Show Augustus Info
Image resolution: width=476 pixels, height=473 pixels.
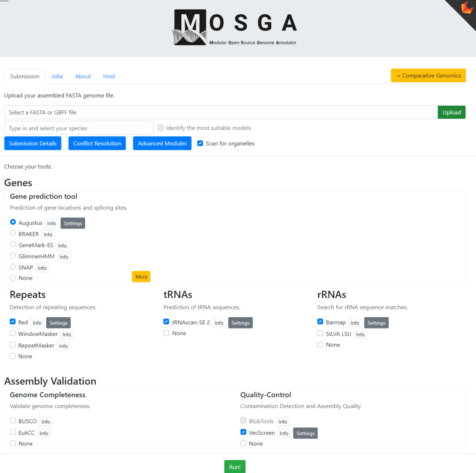point(52,223)
